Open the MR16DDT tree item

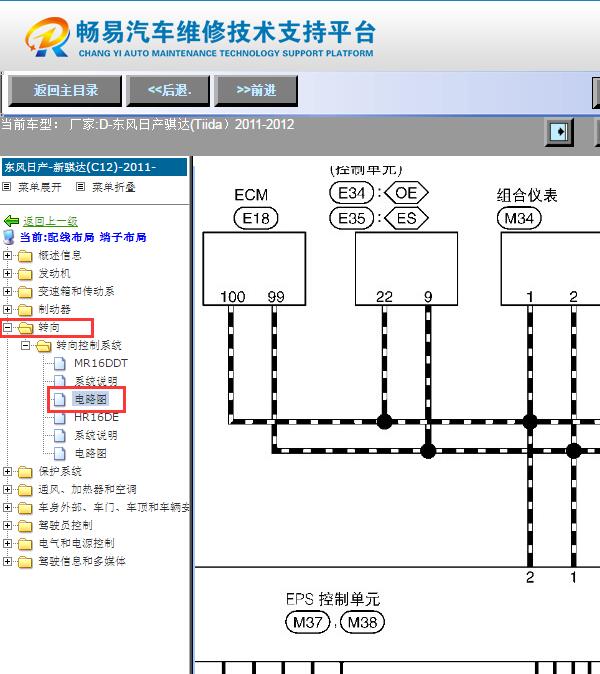coord(101,364)
